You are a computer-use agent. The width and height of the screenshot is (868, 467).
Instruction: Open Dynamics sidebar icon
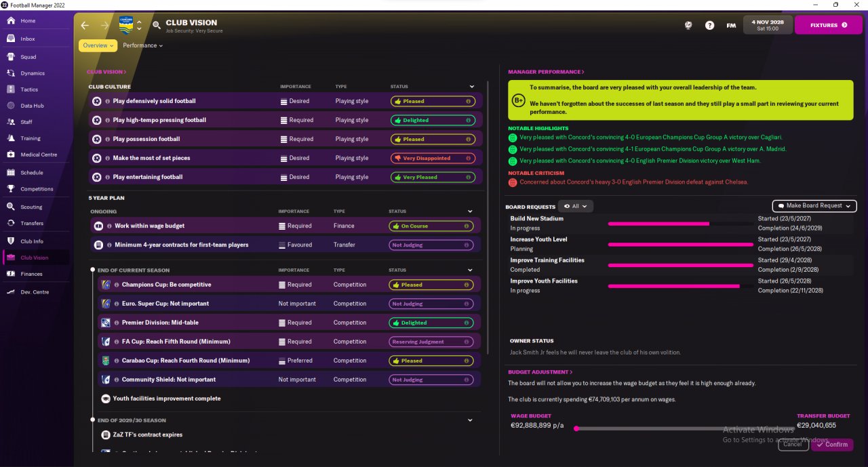coord(11,73)
